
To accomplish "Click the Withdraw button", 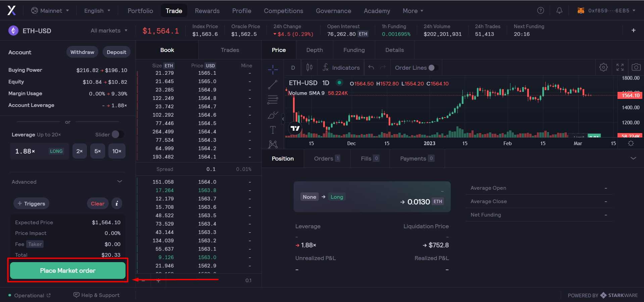I will click(82, 52).
